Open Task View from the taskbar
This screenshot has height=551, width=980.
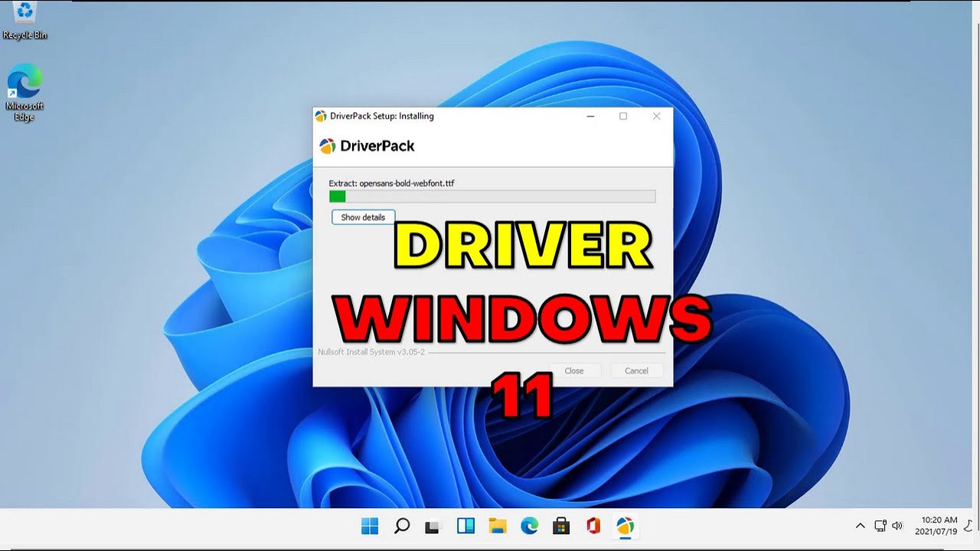tap(433, 526)
